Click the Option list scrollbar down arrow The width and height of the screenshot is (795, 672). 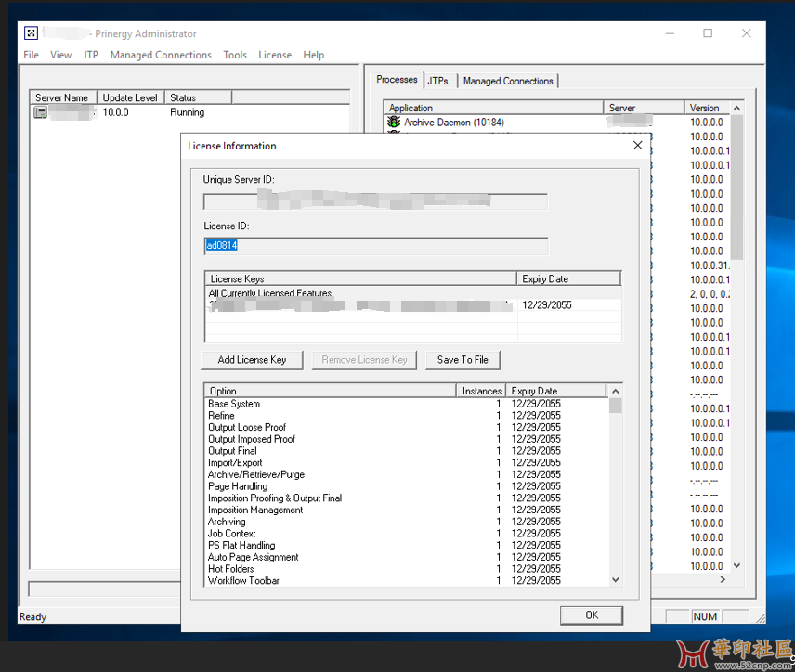click(x=616, y=580)
